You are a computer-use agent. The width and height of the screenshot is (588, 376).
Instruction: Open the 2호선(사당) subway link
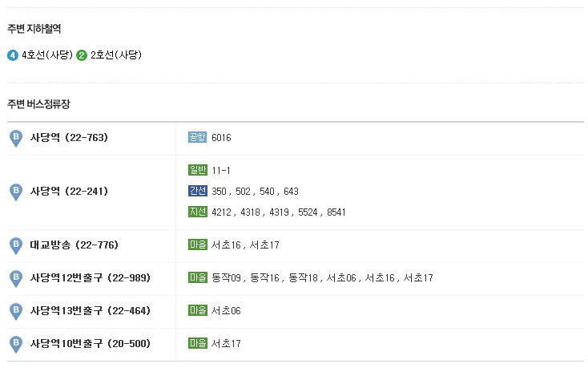(116, 55)
